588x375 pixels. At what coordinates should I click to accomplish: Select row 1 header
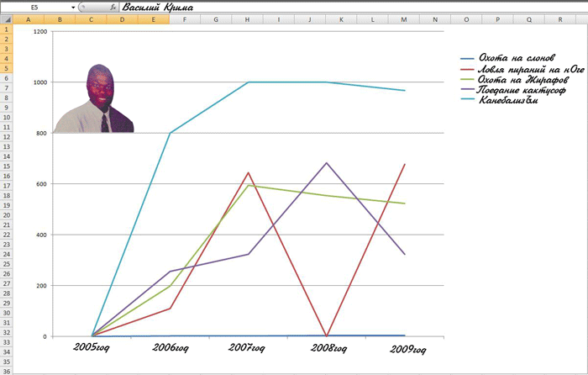tap(7, 29)
